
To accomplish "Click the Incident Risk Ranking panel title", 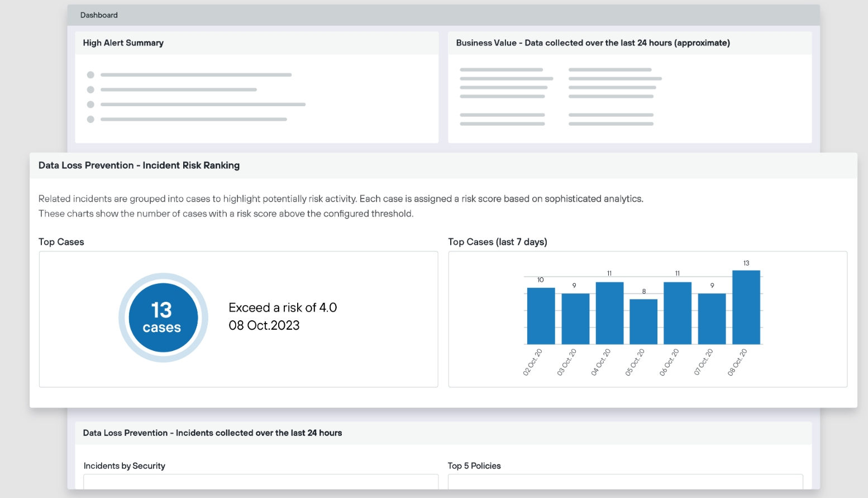I will click(139, 165).
